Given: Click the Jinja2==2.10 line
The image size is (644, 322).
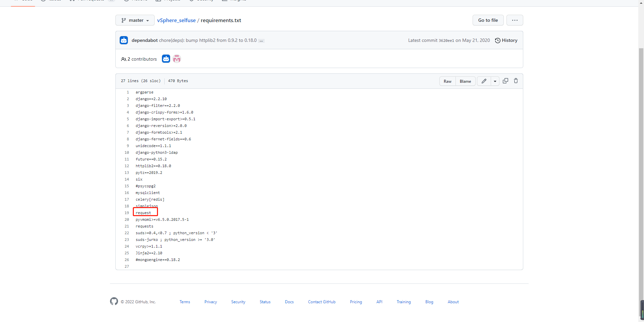Looking at the screenshot, I should point(149,253).
